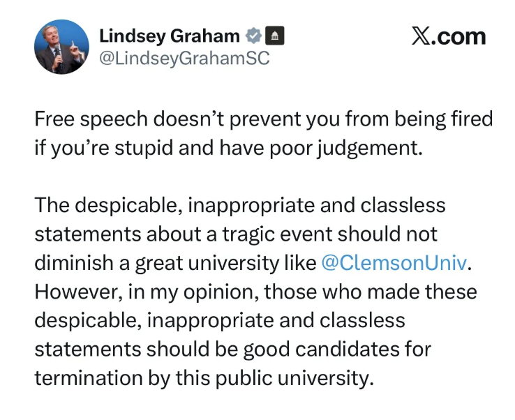The height and width of the screenshot is (420, 515).
Task: Click the phrase "being fired"
Action: tap(443, 119)
